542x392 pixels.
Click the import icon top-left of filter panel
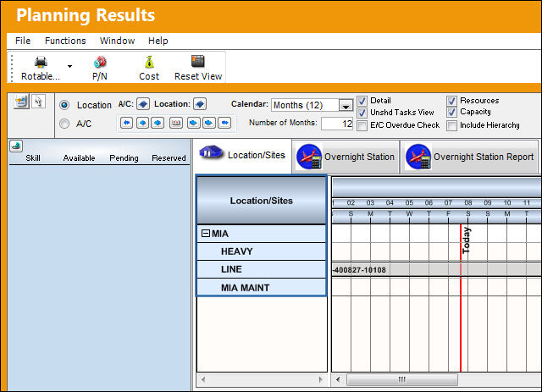tap(21, 102)
